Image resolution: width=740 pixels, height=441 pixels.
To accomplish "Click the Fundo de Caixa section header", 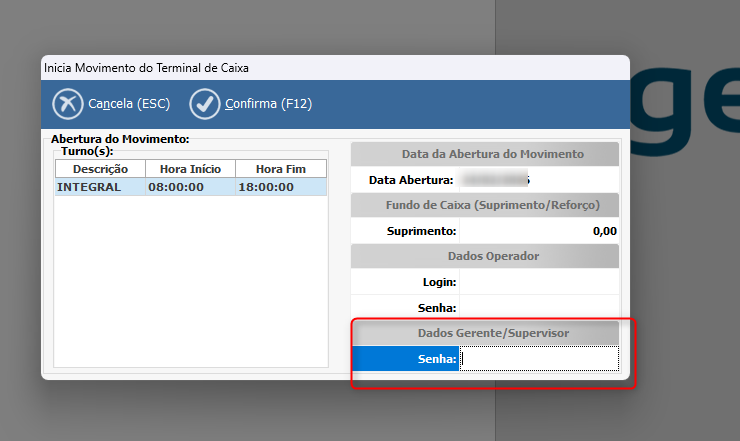I will click(x=485, y=205).
